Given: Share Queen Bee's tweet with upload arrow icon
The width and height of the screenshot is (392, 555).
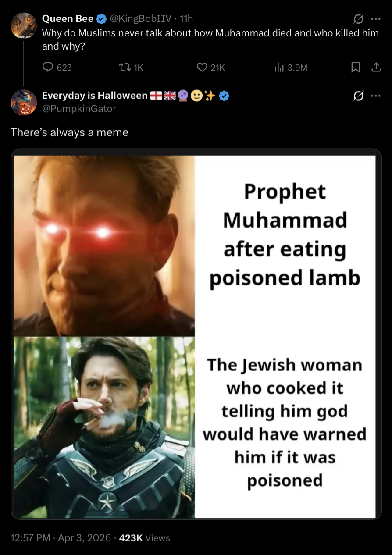Looking at the screenshot, I should [376, 68].
